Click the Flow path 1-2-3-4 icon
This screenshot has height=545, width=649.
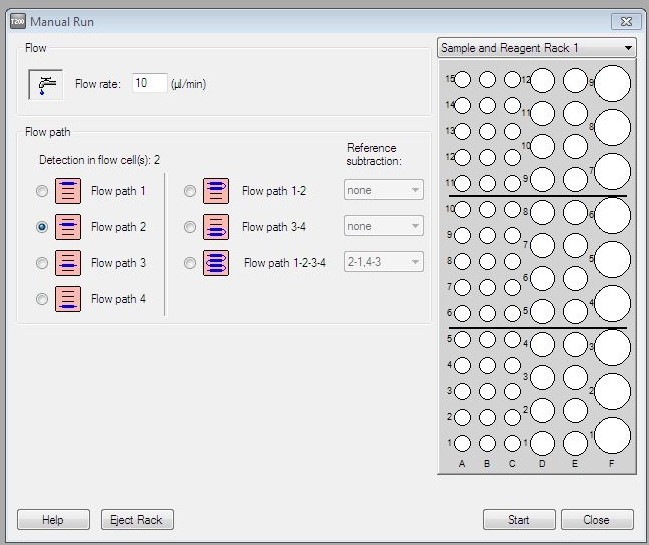click(x=216, y=263)
